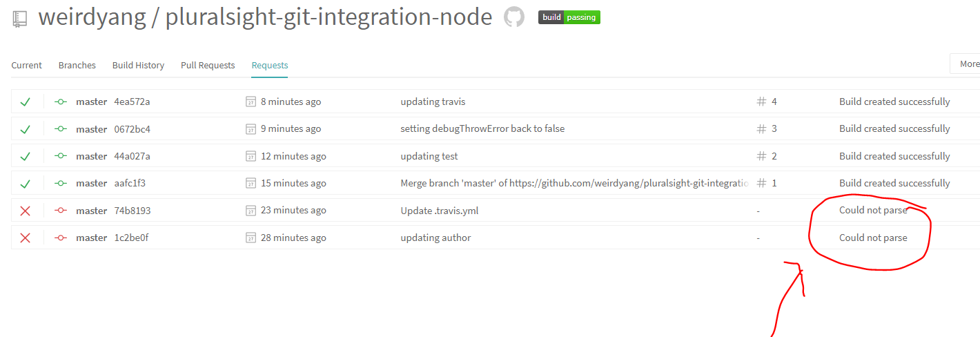Click message 'setting debugThrowError back to false'
Viewport: 980px width, 337px height.
pos(482,129)
